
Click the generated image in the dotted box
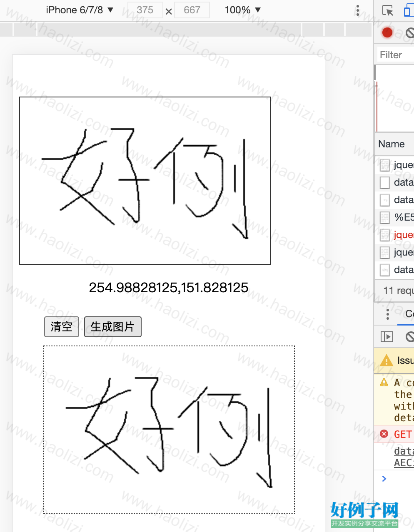[x=169, y=430]
